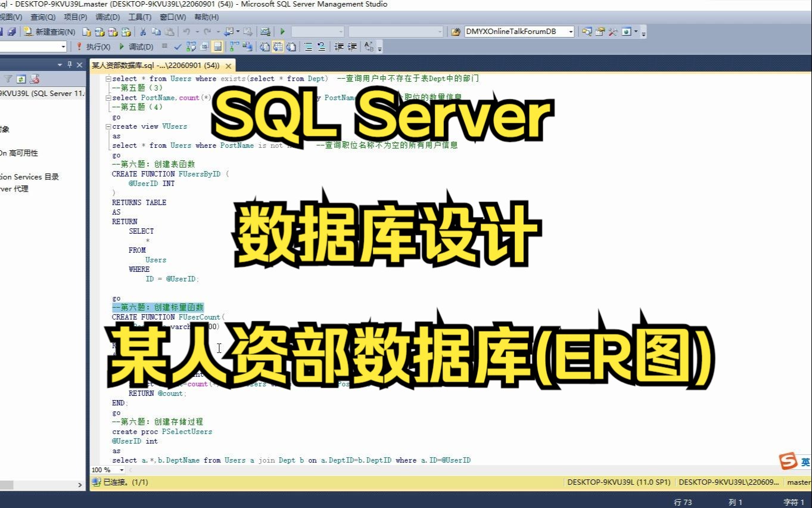Screen dimensions: 812x508
Task: Click the highlighted comment 创建标里函数 line
Action: 158,308
